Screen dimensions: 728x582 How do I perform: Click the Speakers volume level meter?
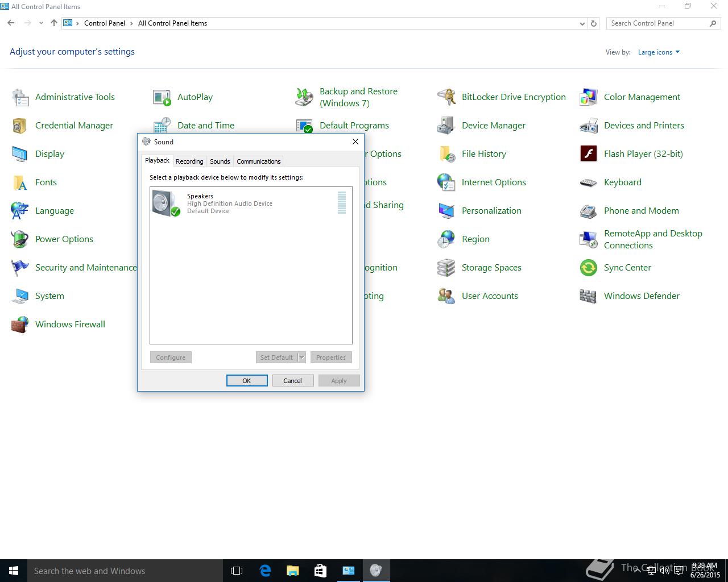pyautogui.click(x=342, y=203)
